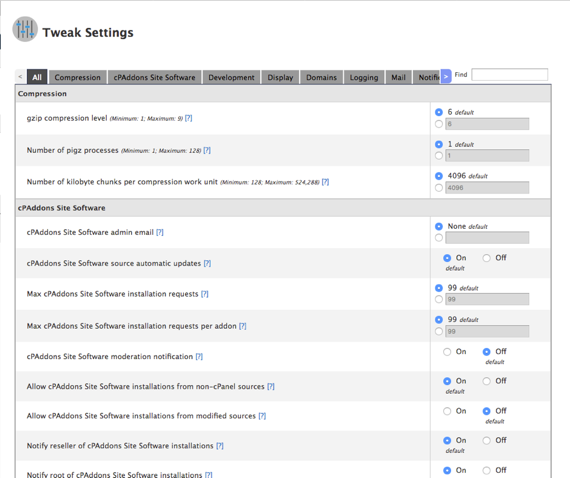Turn Off installations from modified sources
This screenshot has width=570, height=478.
[486, 411]
